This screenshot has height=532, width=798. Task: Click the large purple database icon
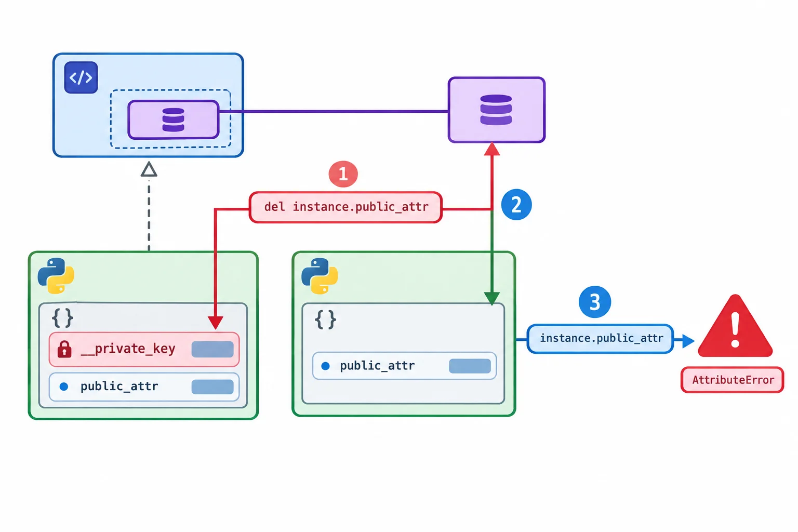tap(496, 110)
